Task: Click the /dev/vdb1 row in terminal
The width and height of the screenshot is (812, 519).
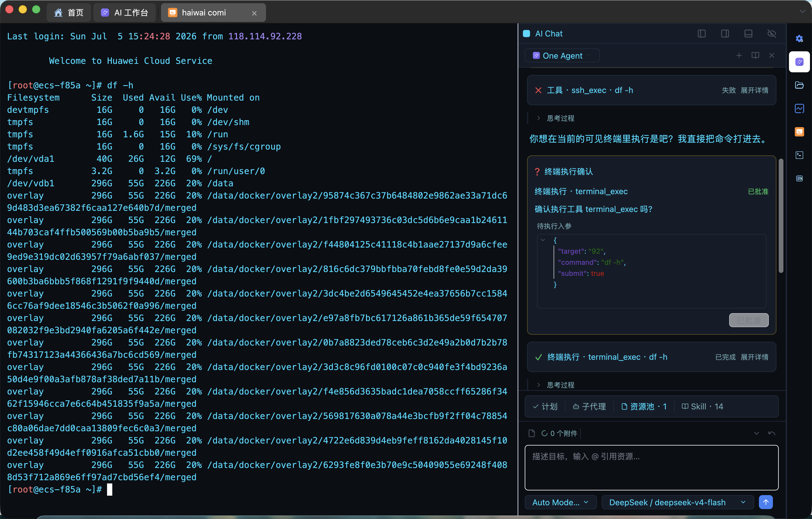Action: click(120, 184)
